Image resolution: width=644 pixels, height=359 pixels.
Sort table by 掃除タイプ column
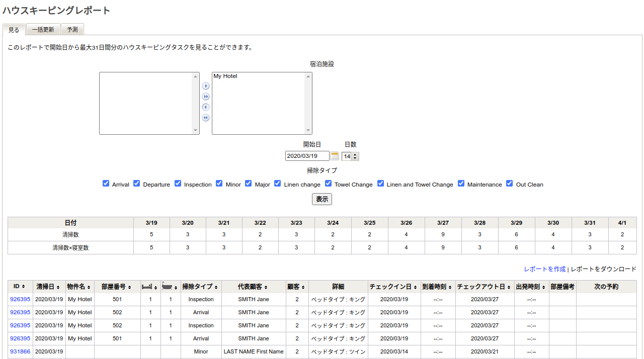tap(200, 287)
